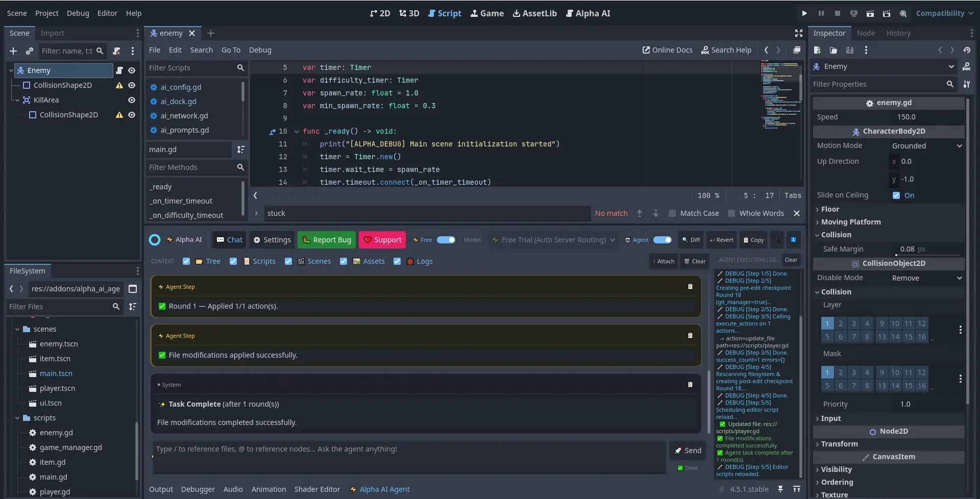Screen dimensions: 980x499
Task: Toggle FileSystem split view icon
Action: (133, 289)
